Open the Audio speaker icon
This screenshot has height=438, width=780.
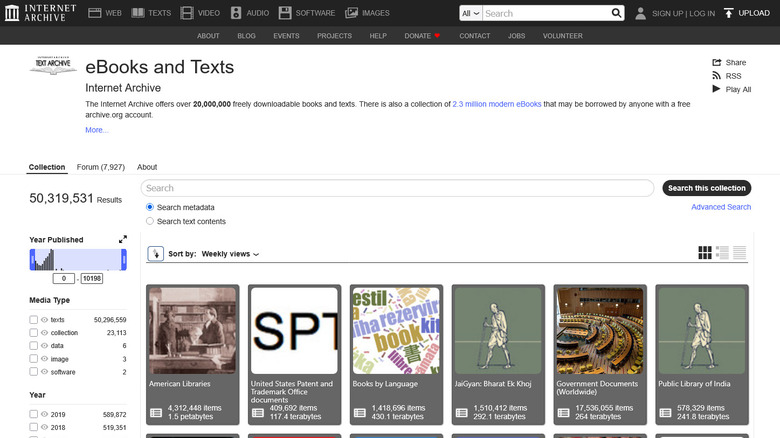(x=236, y=13)
